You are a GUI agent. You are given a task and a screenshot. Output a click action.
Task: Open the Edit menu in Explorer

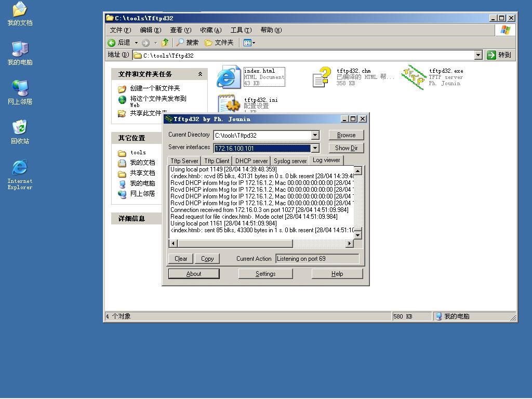(x=150, y=30)
